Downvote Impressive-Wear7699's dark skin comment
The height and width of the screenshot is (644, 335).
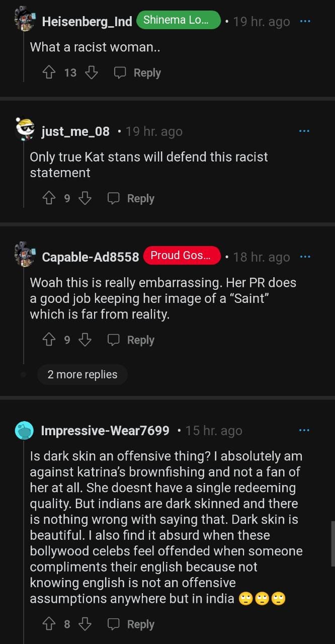click(x=85, y=624)
